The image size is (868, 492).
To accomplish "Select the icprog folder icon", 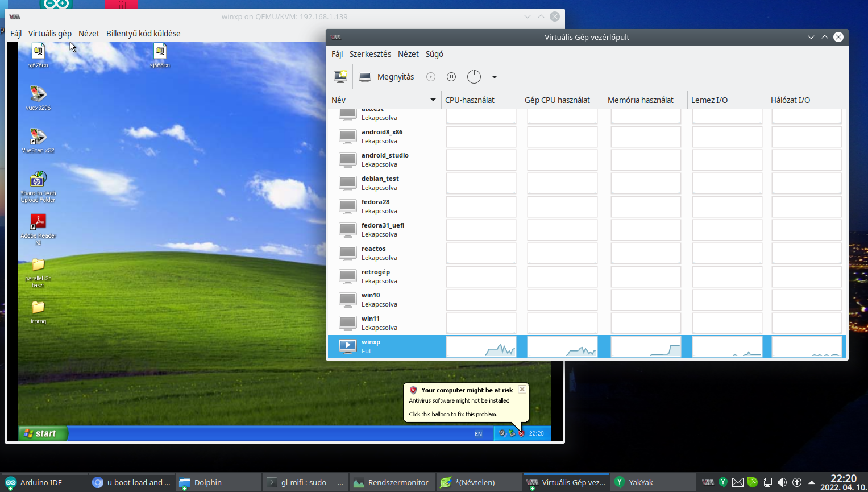I will tap(38, 312).
